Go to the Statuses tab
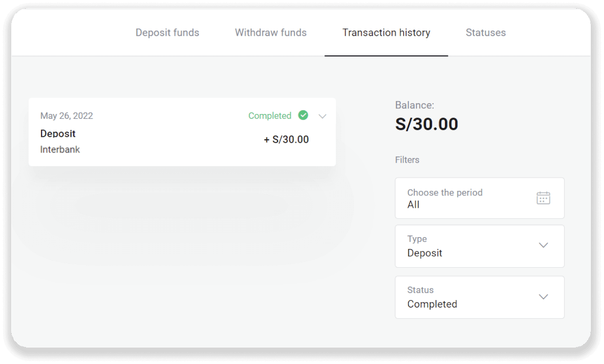Screen dimensions: 604x364 (485, 33)
